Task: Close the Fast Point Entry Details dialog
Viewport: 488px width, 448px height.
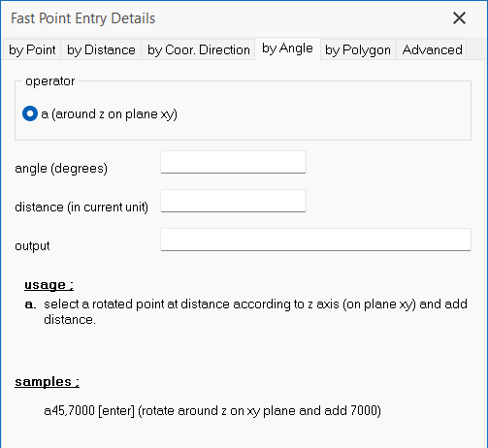Action: click(x=459, y=18)
